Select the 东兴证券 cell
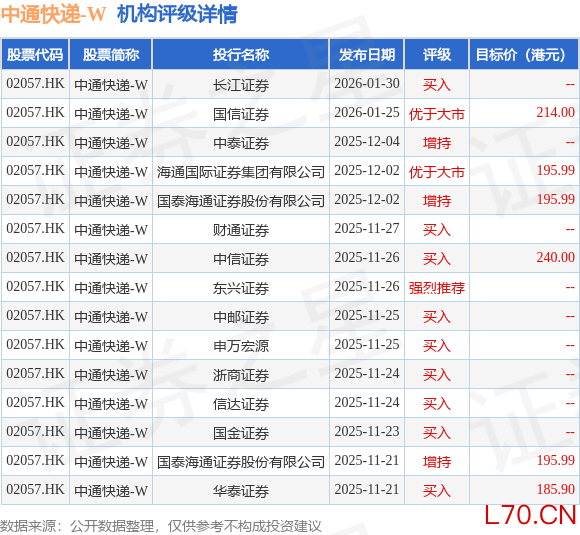Screen dimensions: 580x535 [x=241, y=287]
